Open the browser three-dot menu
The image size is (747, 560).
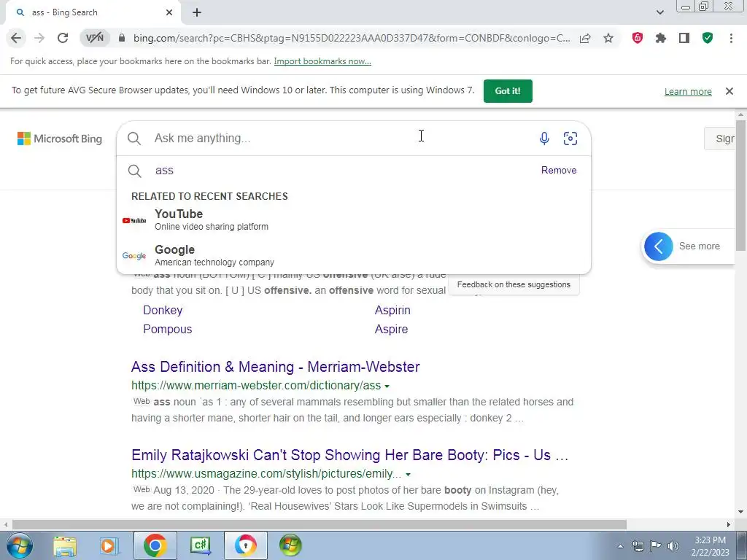pyautogui.click(x=731, y=38)
